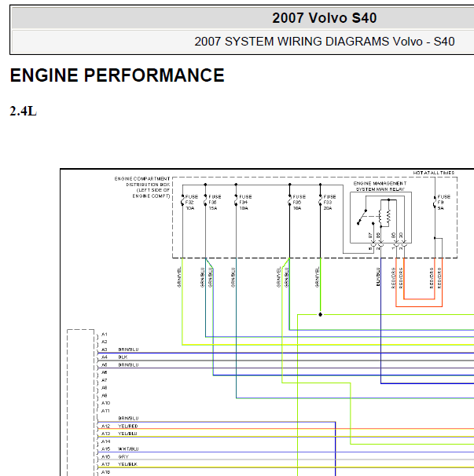Click connector pin label 'A14'

[x=105, y=441]
